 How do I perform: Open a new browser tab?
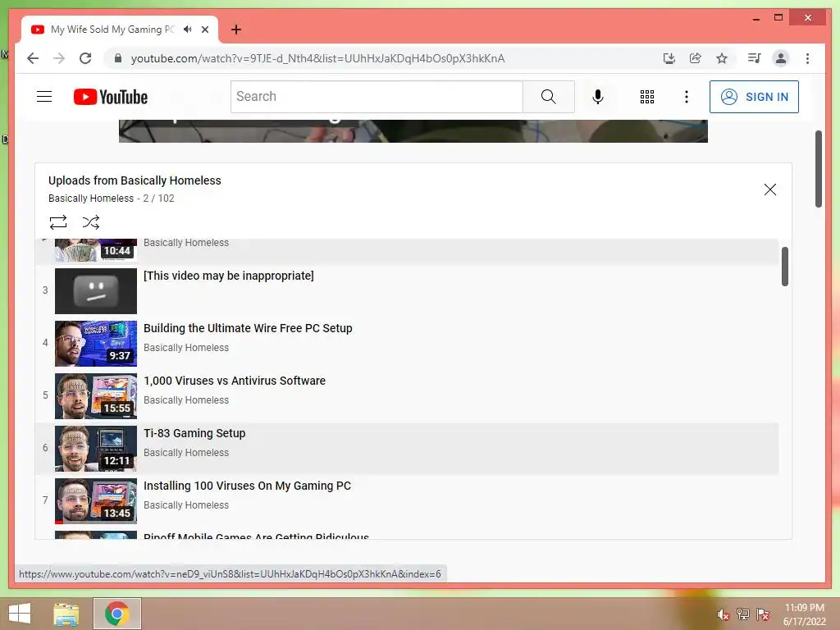[236, 30]
